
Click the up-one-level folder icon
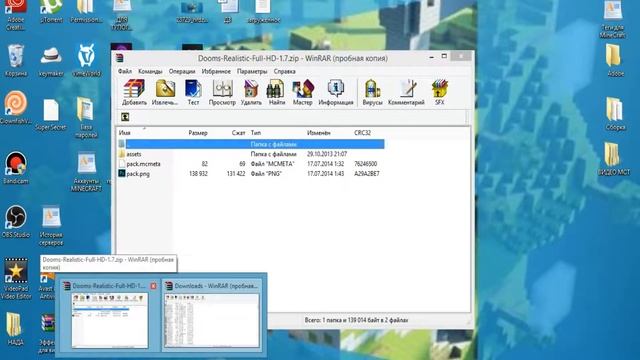tap(125, 117)
